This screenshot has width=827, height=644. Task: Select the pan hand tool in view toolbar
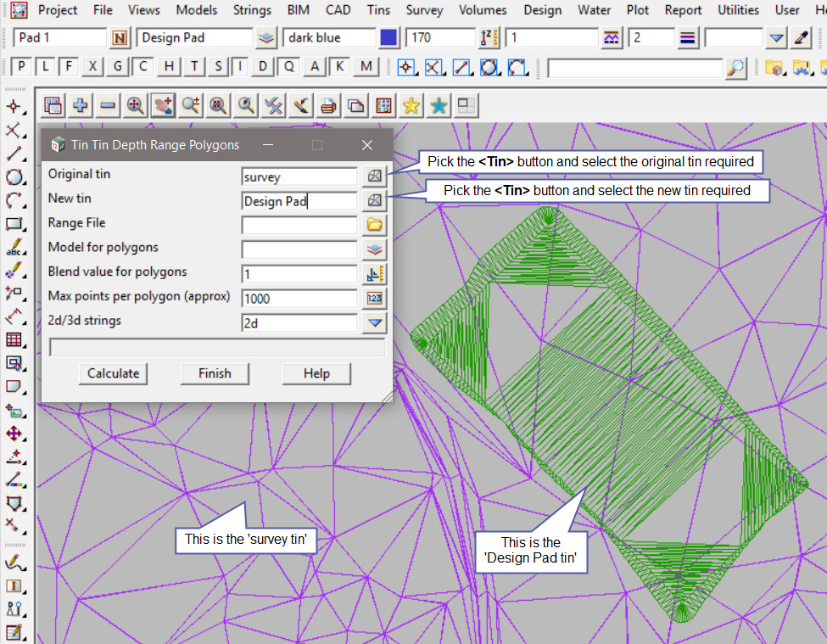pos(163,105)
